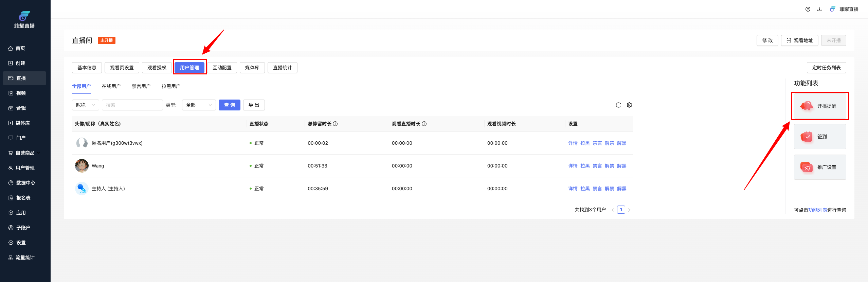This screenshot has width=868, height=282.
Task: Click the 观看地址 button
Action: coord(799,40)
